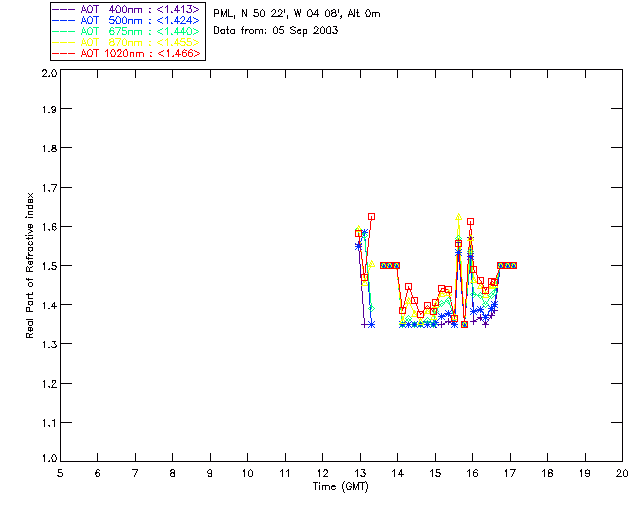This screenshot has height=512, width=640.
Task: Click x-axis tick label 16
Action: click(473, 473)
